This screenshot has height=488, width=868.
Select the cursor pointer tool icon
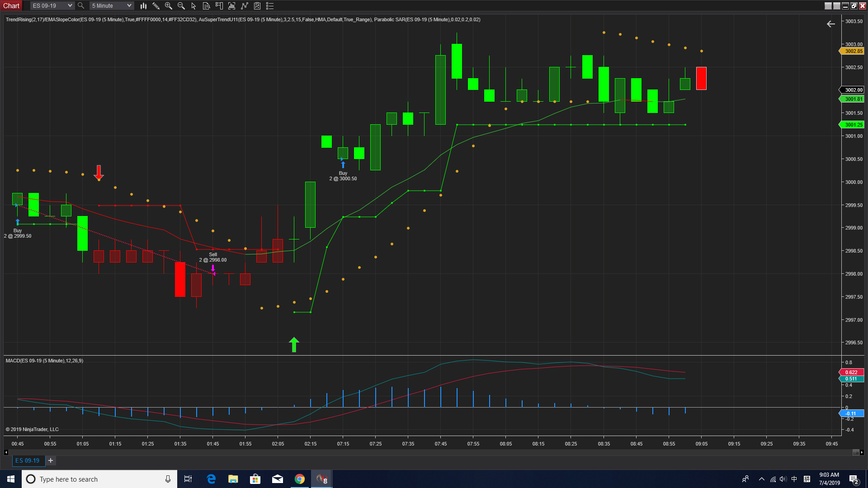(193, 6)
